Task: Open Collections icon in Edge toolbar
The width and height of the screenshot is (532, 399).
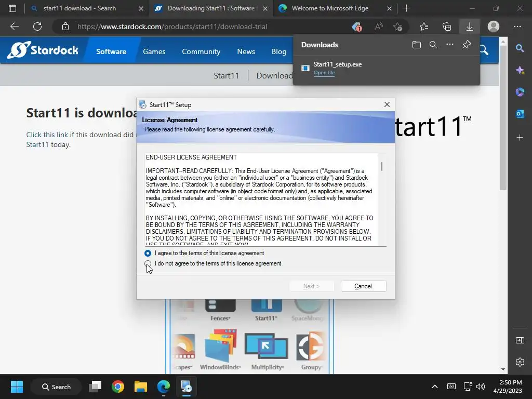Action: tap(447, 26)
